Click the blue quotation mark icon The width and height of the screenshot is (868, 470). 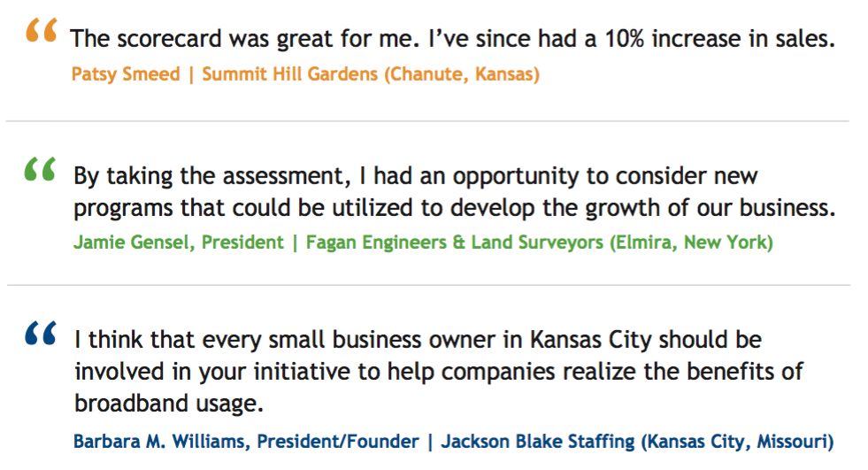click(41, 334)
